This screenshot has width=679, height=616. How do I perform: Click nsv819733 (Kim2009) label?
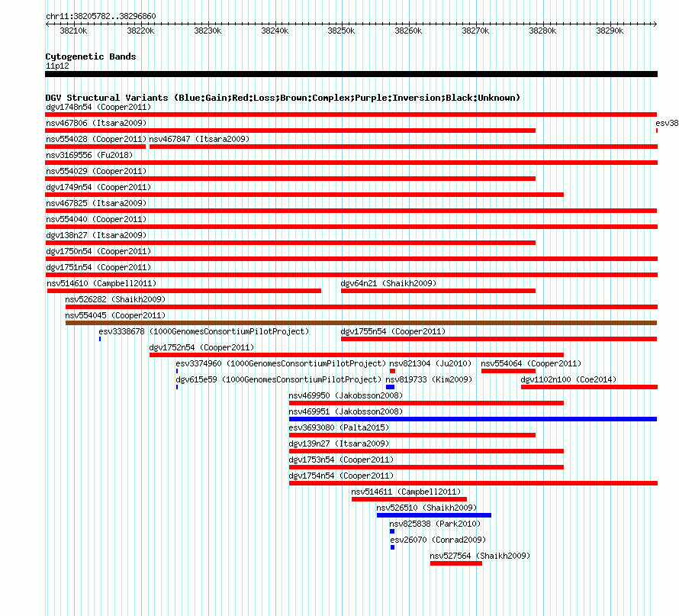(x=429, y=379)
